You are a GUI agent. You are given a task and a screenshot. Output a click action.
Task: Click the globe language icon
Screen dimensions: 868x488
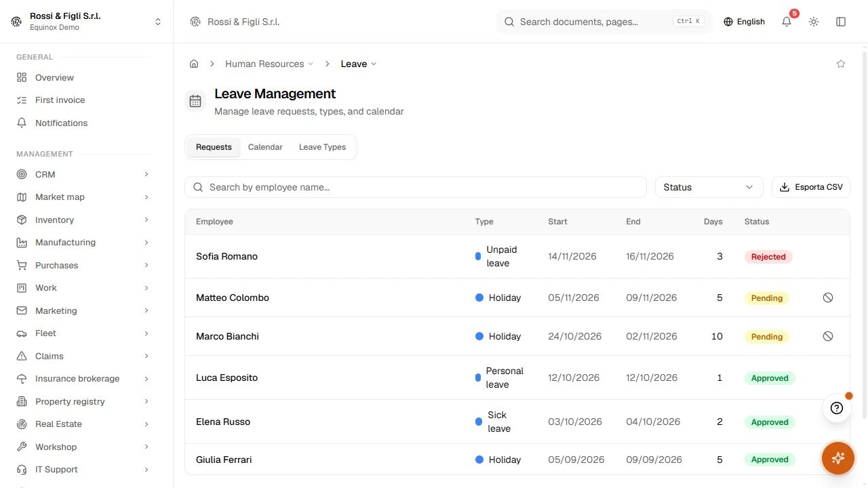coord(728,22)
